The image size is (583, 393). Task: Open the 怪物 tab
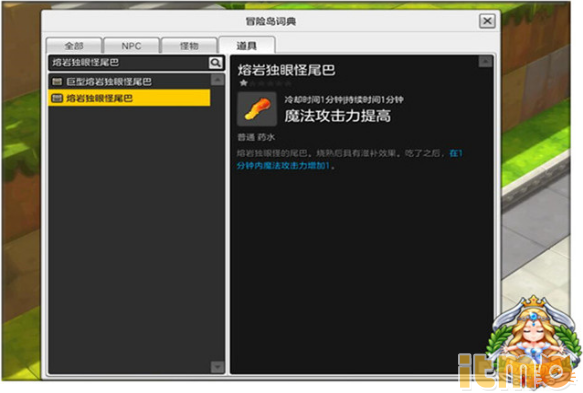(189, 46)
